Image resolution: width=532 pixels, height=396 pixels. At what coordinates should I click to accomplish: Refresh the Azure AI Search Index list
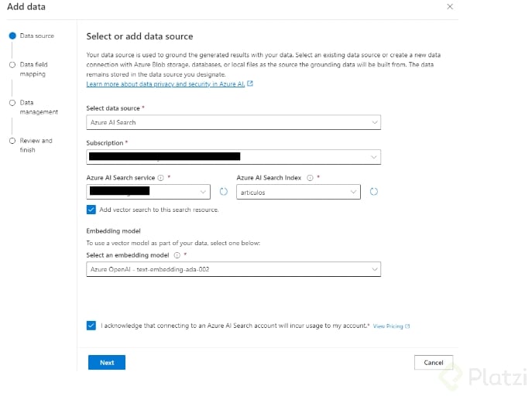coord(372,192)
